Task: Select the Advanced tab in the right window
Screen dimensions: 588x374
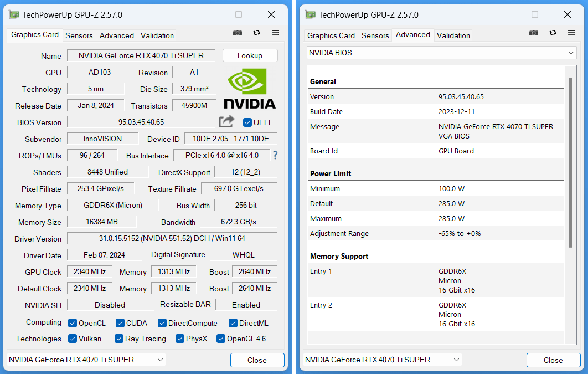Action: [x=413, y=34]
